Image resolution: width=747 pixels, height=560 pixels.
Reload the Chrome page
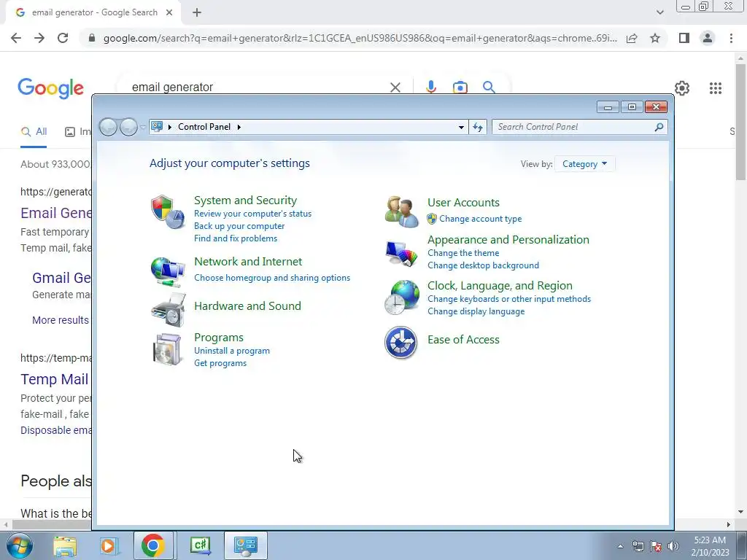pyautogui.click(x=63, y=38)
